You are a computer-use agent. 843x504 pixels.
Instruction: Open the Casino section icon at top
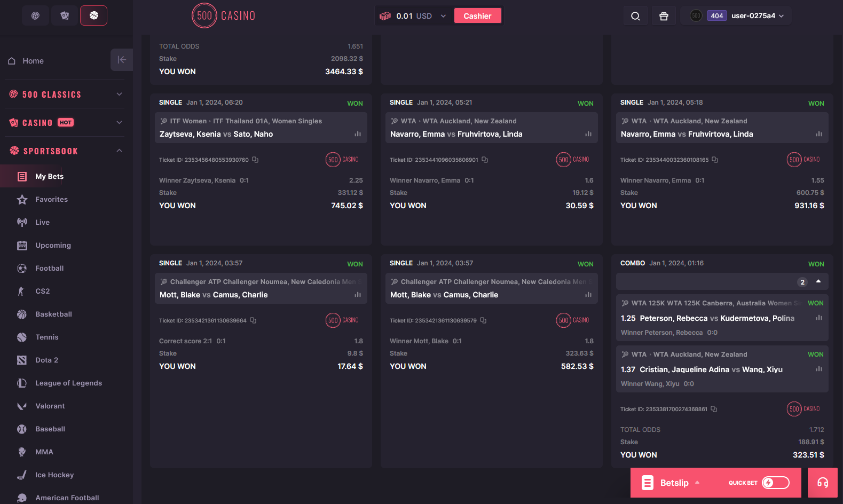click(x=65, y=15)
